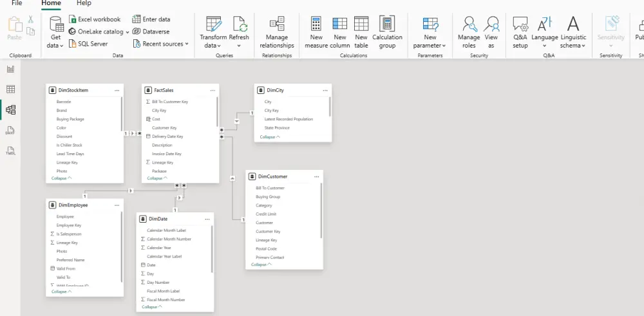Create a New table
Image resolution: width=644 pixels, height=316 pixels.
(361, 32)
